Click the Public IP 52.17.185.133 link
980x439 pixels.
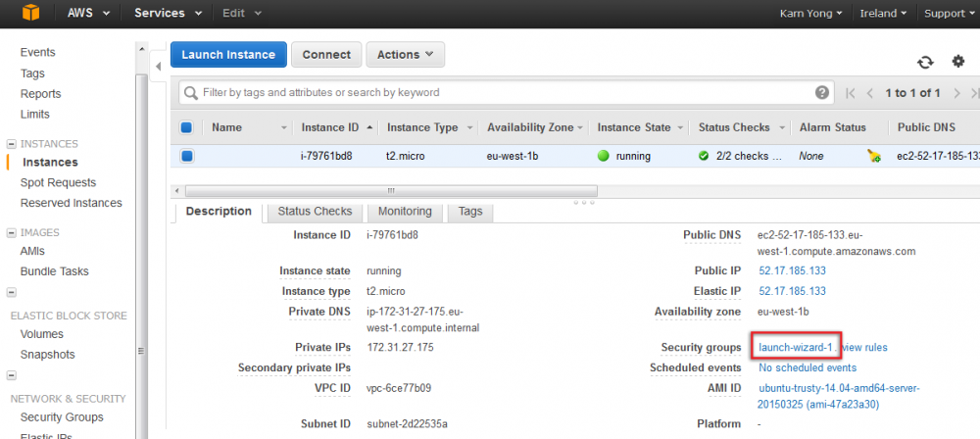(x=792, y=270)
